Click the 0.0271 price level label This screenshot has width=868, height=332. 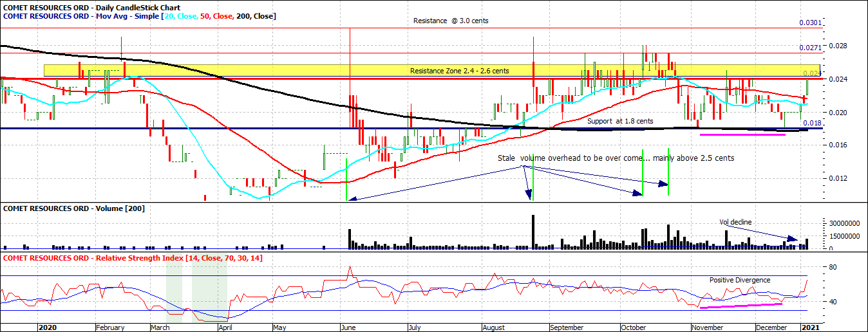(x=810, y=48)
